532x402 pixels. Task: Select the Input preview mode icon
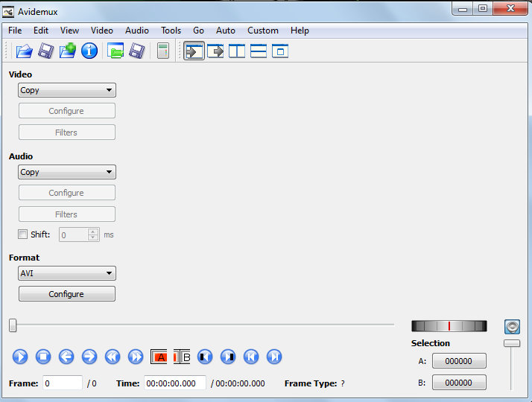pos(194,51)
